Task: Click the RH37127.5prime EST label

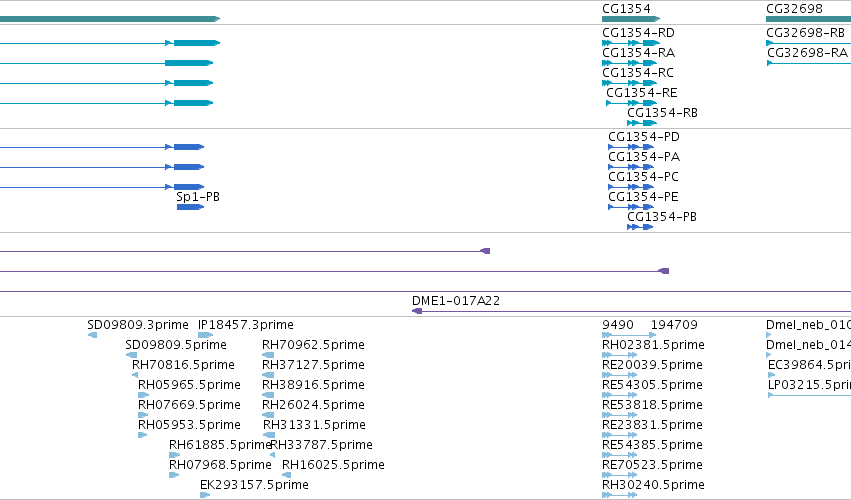Action: [x=313, y=365]
